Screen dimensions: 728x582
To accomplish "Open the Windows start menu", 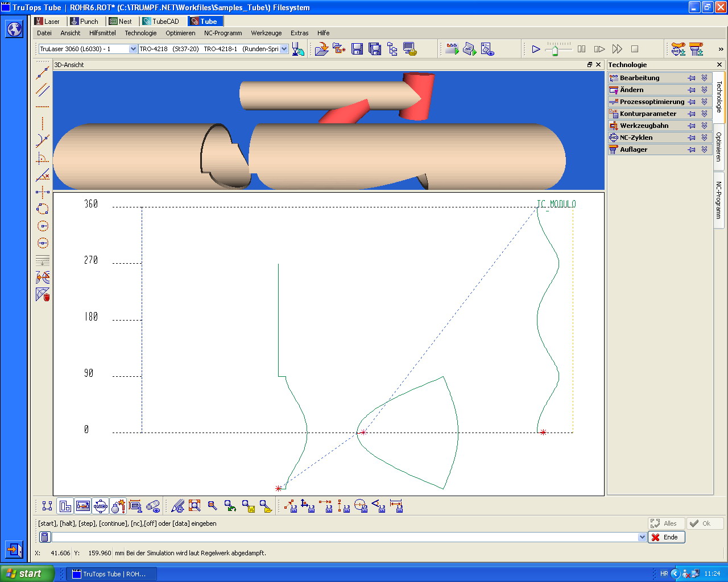I will point(27,573).
